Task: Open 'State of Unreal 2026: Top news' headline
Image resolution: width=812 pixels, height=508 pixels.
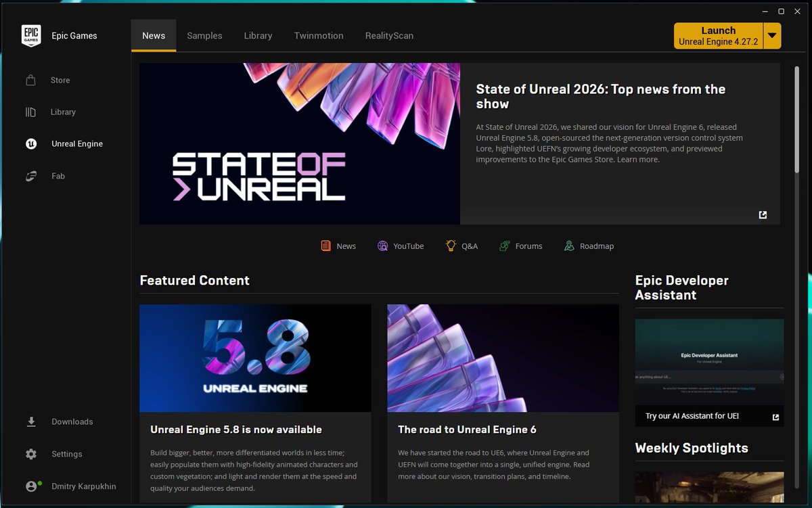Action: 601,96
